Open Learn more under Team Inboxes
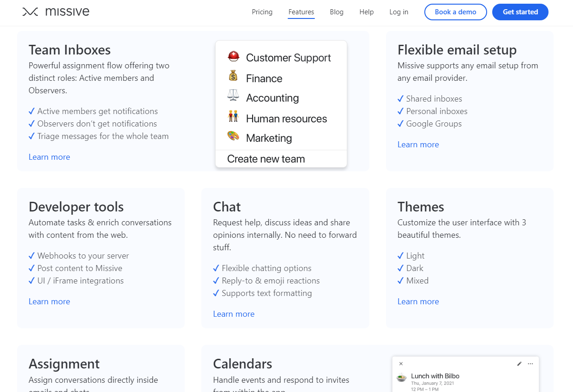Viewport: 573px width, 392px height. pyautogui.click(x=49, y=157)
